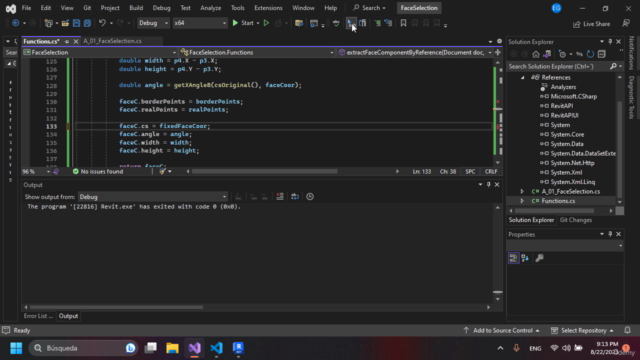Expand the A_01_FaceSelection.cs tree node
640x360 pixels.
point(522,191)
